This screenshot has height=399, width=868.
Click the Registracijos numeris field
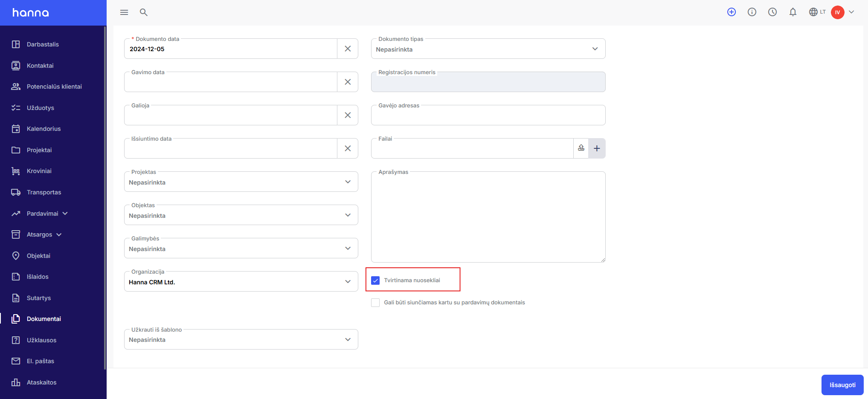click(488, 82)
